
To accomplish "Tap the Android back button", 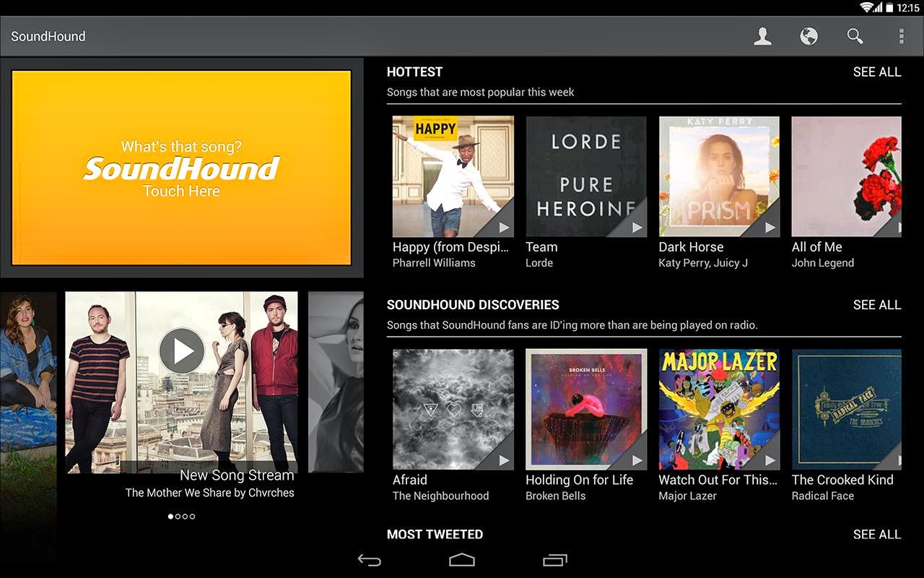I will point(370,560).
